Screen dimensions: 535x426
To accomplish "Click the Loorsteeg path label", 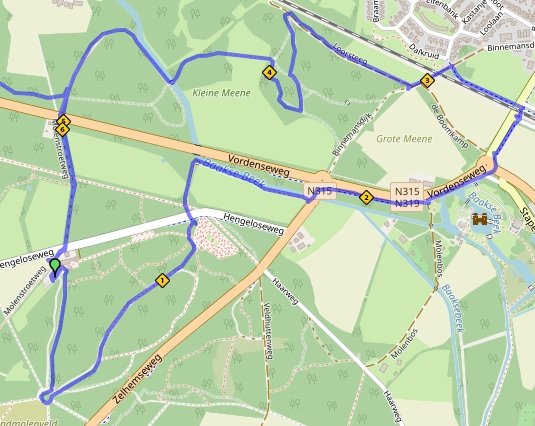I will (x=350, y=54).
